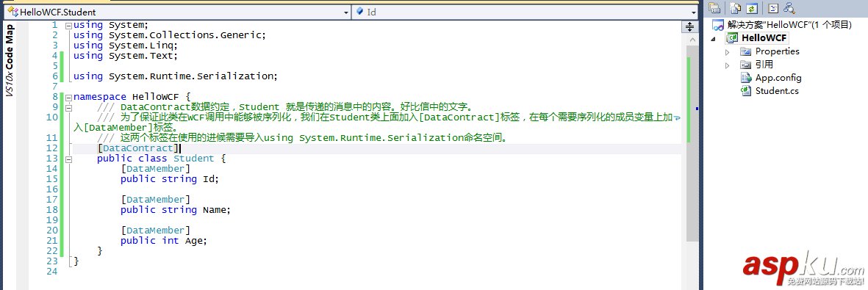Click 'using System.Text;' line
The image size is (868, 290).
click(125, 56)
